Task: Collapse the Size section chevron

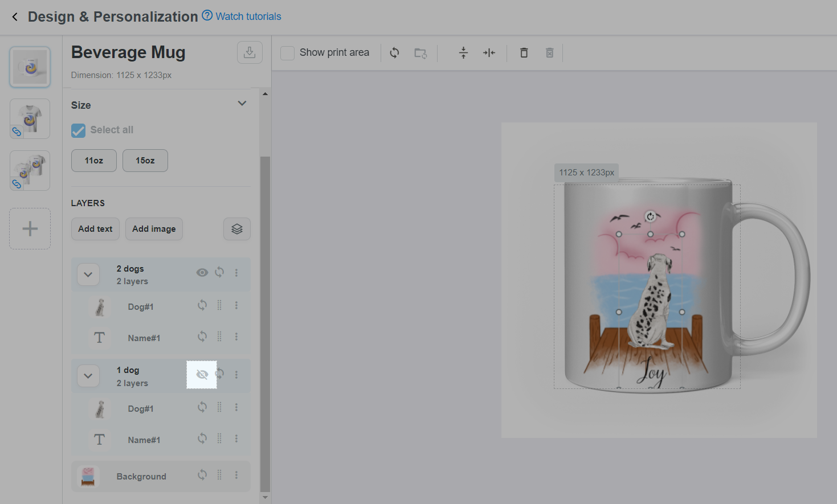Action: (x=242, y=104)
